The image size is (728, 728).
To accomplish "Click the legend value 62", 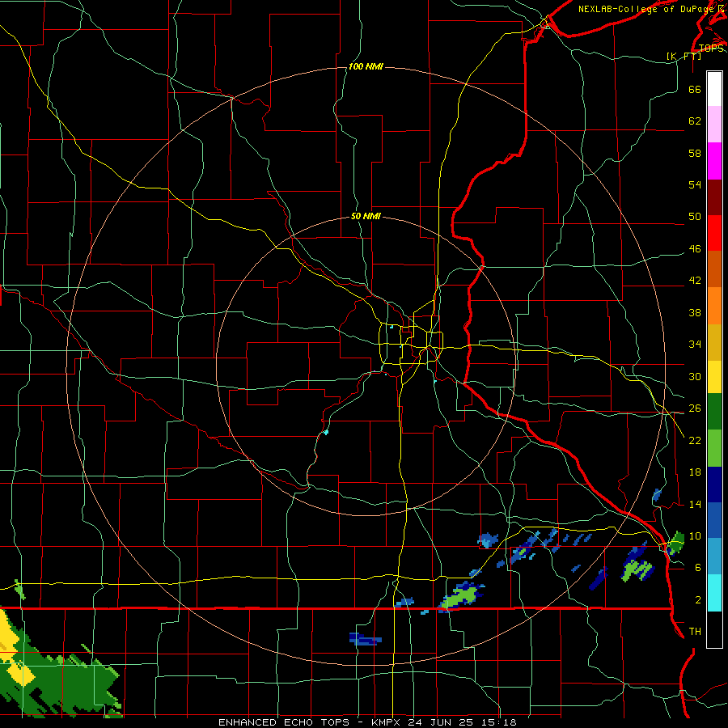I will tap(695, 121).
